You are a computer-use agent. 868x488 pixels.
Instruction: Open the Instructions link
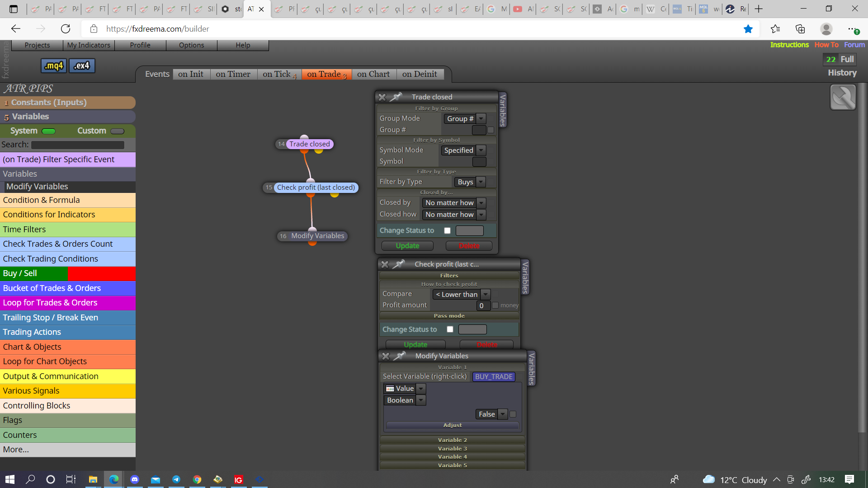pos(789,45)
